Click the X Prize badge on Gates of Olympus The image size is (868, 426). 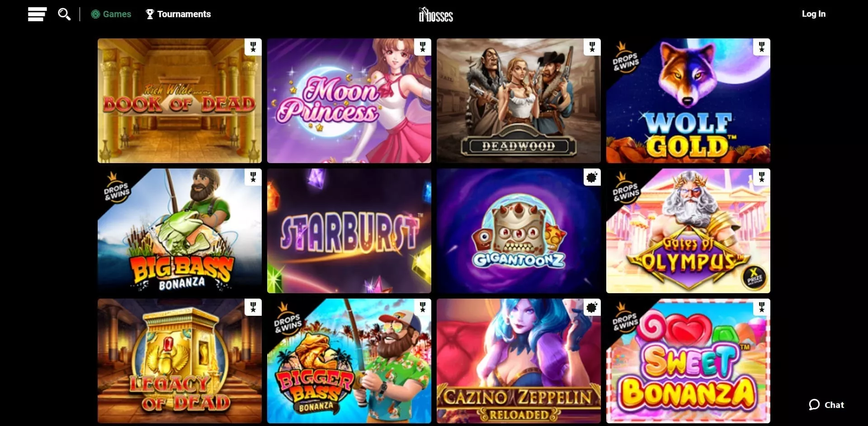(754, 277)
